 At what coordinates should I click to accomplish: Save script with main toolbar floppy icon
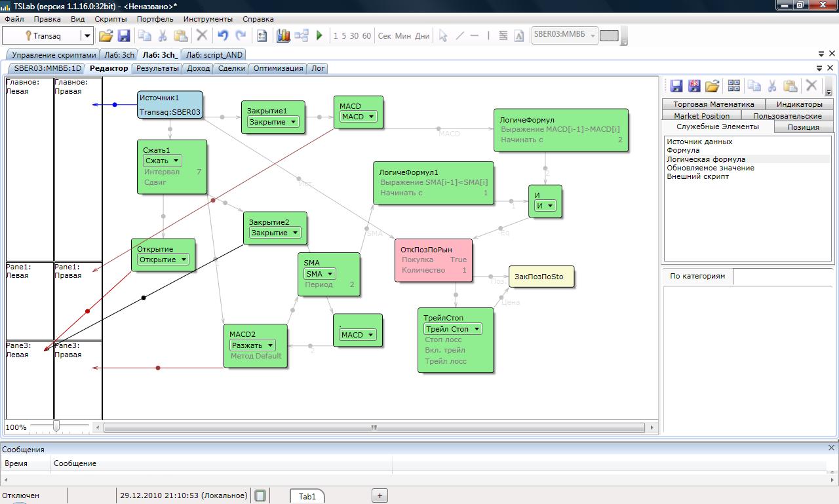pos(124,36)
